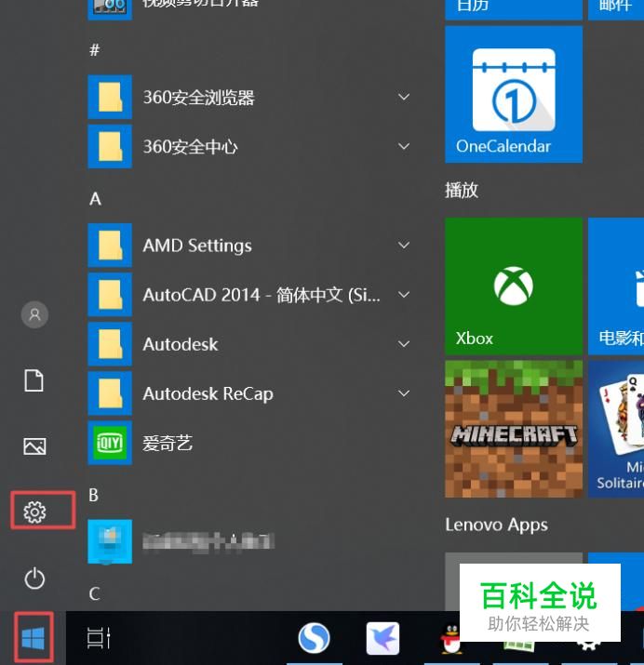Open the Windows Start button
Image resolution: width=644 pixels, height=665 pixels.
(x=34, y=638)
